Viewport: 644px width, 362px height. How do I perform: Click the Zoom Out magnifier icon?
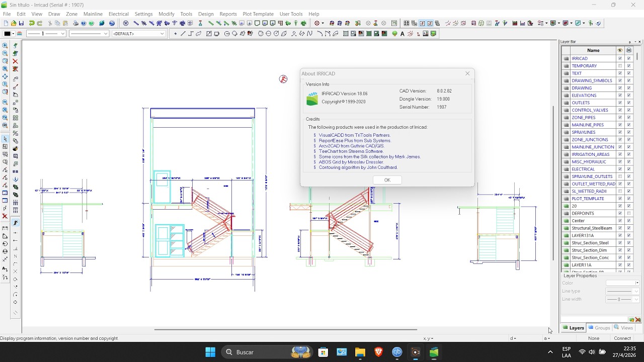click(x=5, y=53)
